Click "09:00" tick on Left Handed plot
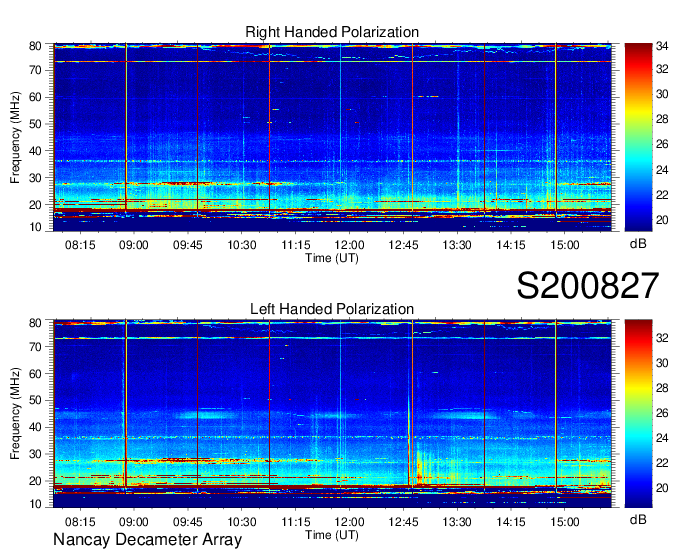 click(x=134, y=522)
